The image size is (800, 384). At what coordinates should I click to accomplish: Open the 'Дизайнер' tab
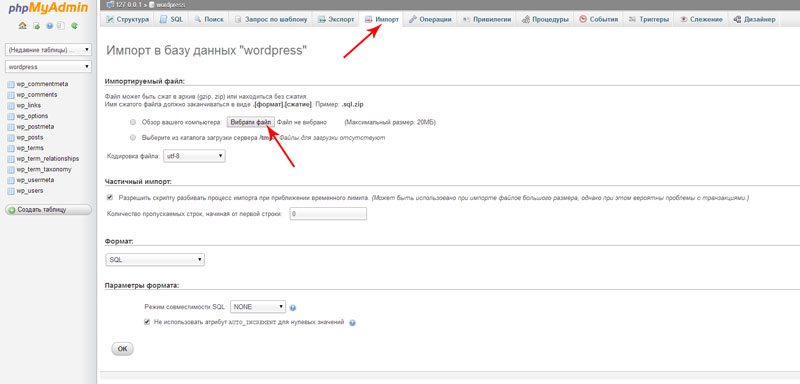(754, 19)
